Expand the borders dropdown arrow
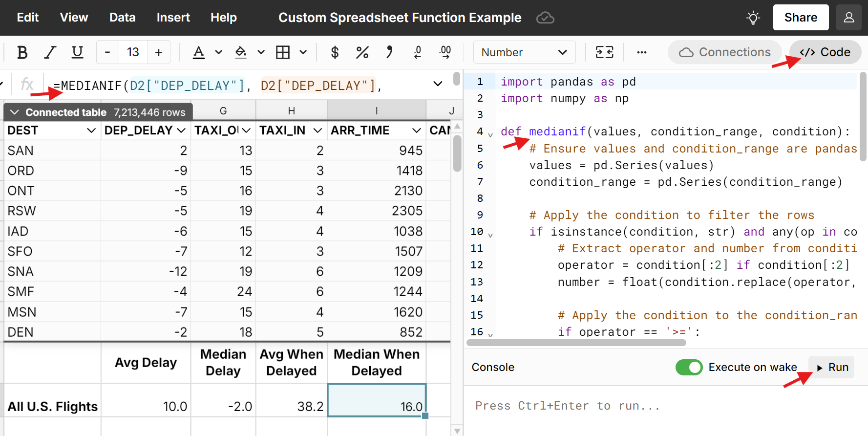 303,52
